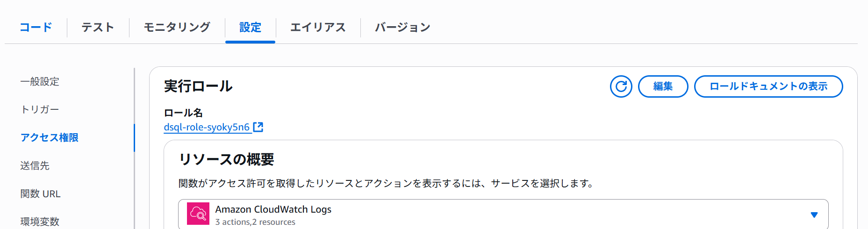
Task: Open the dsql-role-syoky5n6 role link
Action: (207, 127)
